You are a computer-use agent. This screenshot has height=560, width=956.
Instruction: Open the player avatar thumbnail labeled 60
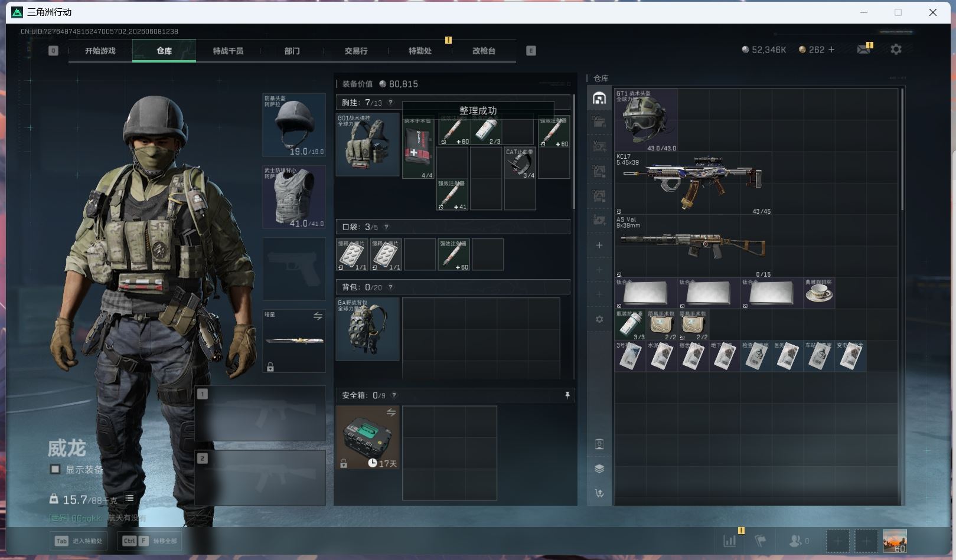(895, 541)
